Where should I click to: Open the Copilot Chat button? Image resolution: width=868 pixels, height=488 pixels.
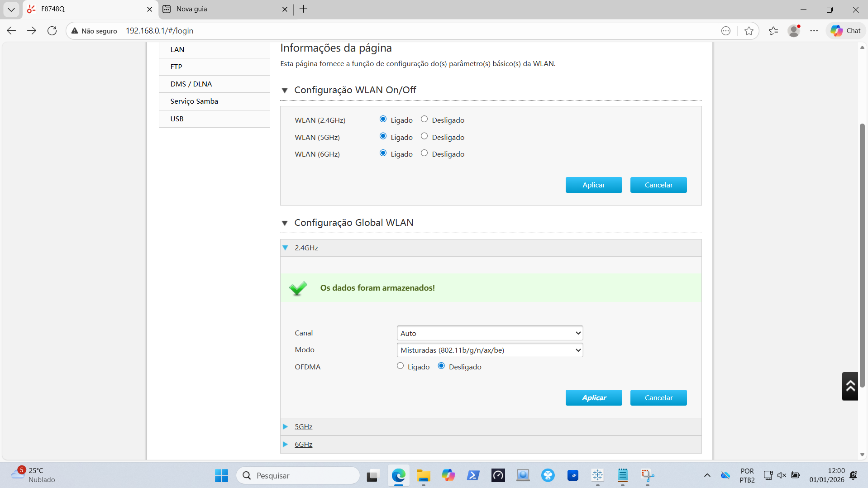tap(845, 31)
